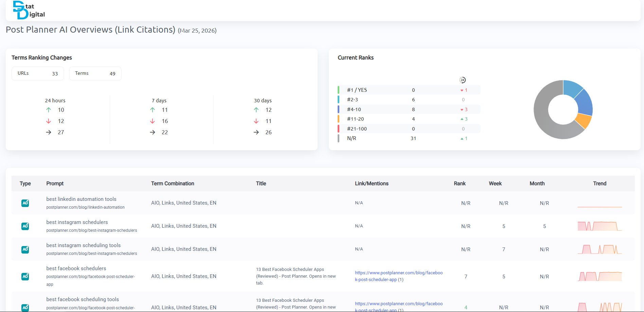Click the orange swatch for #11-20

339,119
